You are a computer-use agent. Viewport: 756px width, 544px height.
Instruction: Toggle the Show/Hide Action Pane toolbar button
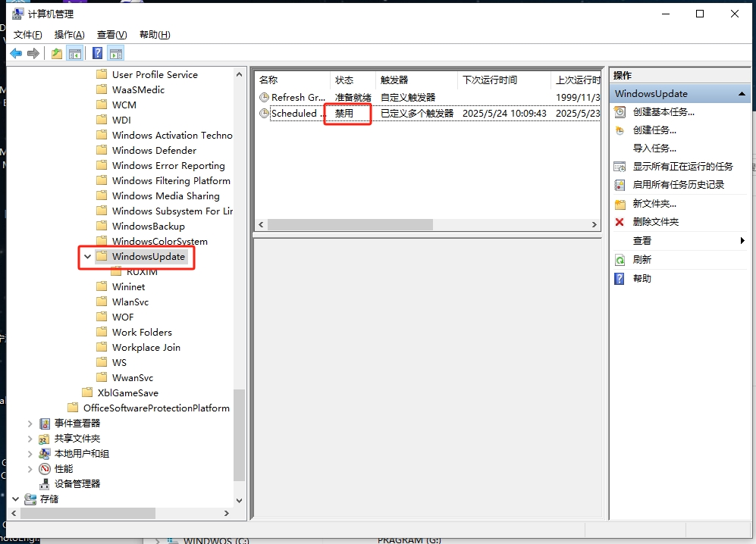[116, 53]
